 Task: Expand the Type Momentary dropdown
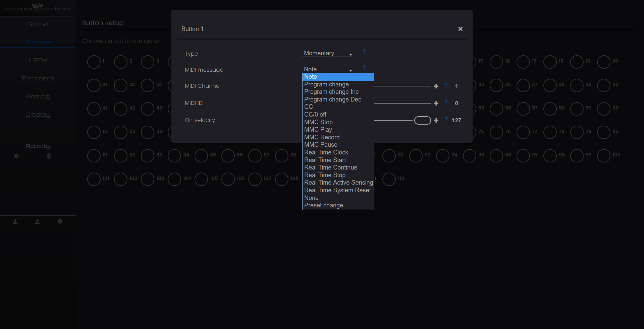click(x=327, y=53)
